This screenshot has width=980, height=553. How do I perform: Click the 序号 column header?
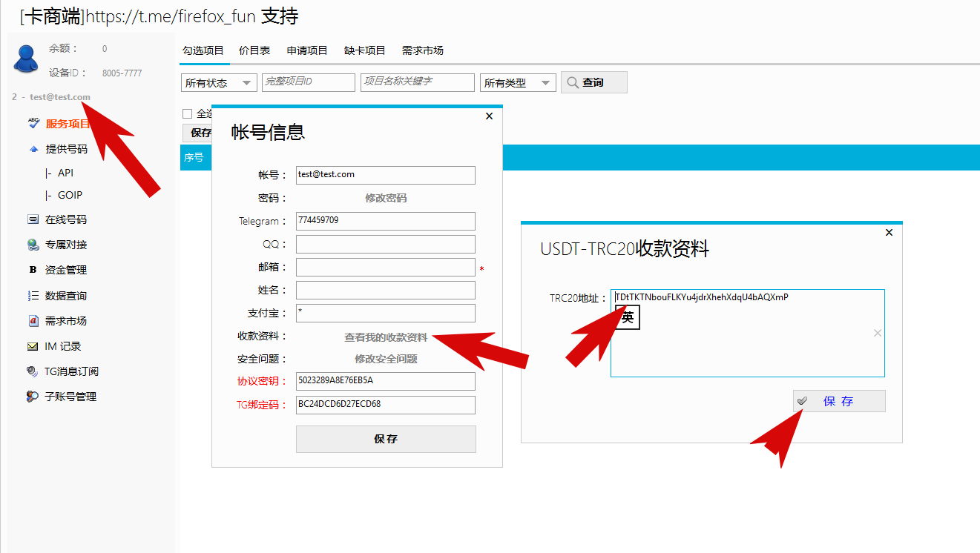click(194, 157)
